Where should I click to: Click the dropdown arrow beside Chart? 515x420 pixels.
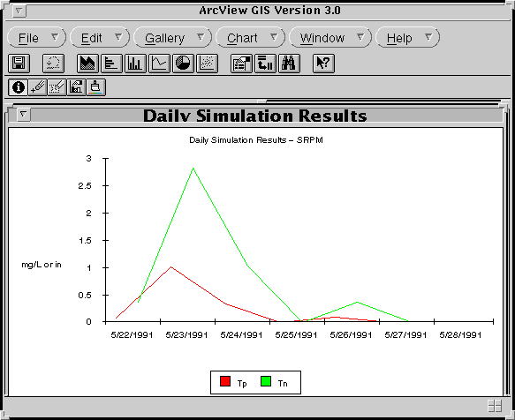274,37
